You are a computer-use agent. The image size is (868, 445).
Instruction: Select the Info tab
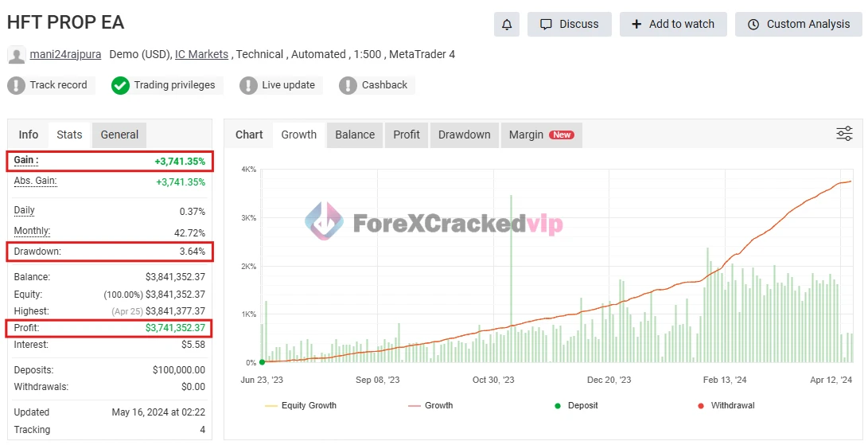point(28,135)
